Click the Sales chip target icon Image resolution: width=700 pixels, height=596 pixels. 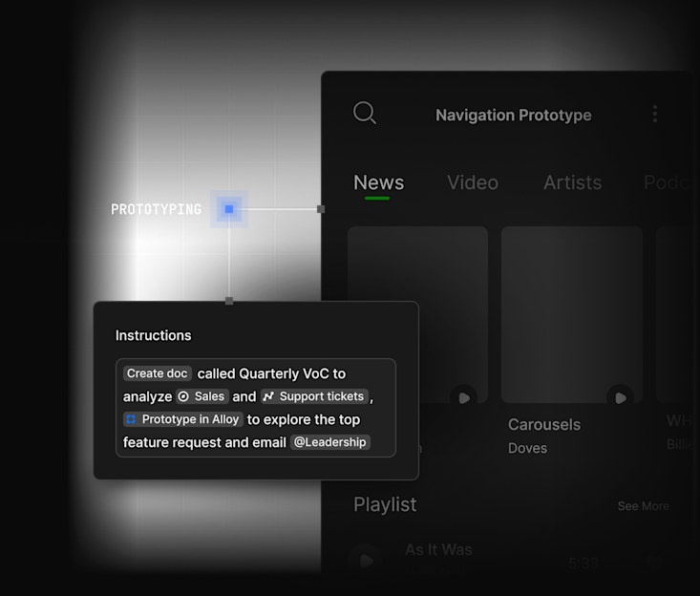tap(183, 396)
